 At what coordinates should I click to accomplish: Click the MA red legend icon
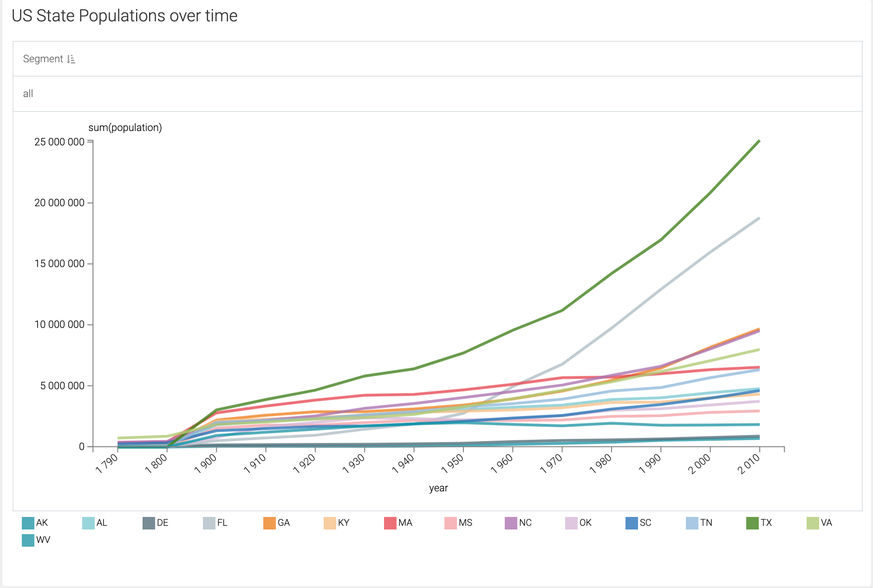pyautogui.click(x=390, y=523)
